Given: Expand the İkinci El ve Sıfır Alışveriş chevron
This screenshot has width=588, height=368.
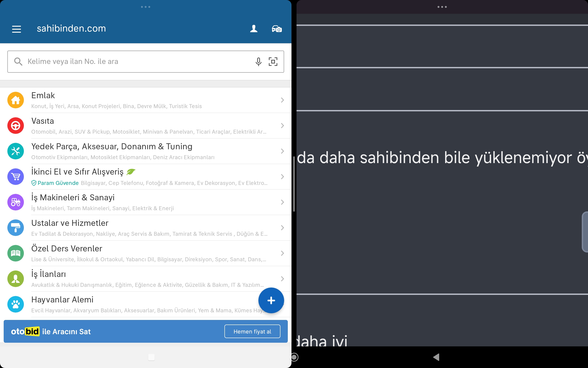Looking at the screenshot, I should pos(282,177).
